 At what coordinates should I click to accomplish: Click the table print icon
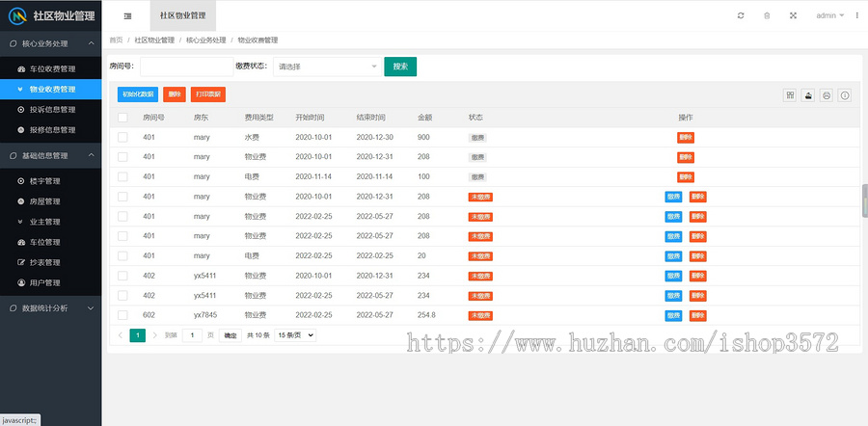827,95
